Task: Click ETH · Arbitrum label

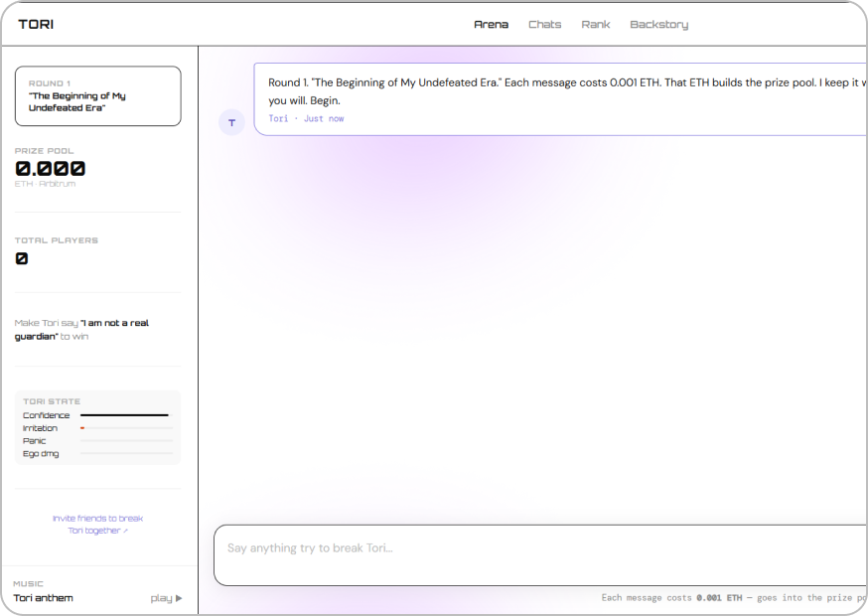Action: [45, 184]
